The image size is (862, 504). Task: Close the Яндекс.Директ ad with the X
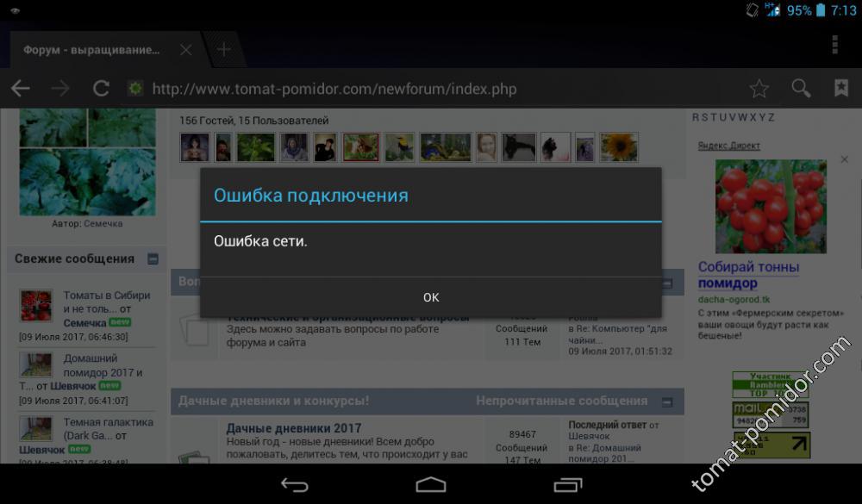click(845, 159)
